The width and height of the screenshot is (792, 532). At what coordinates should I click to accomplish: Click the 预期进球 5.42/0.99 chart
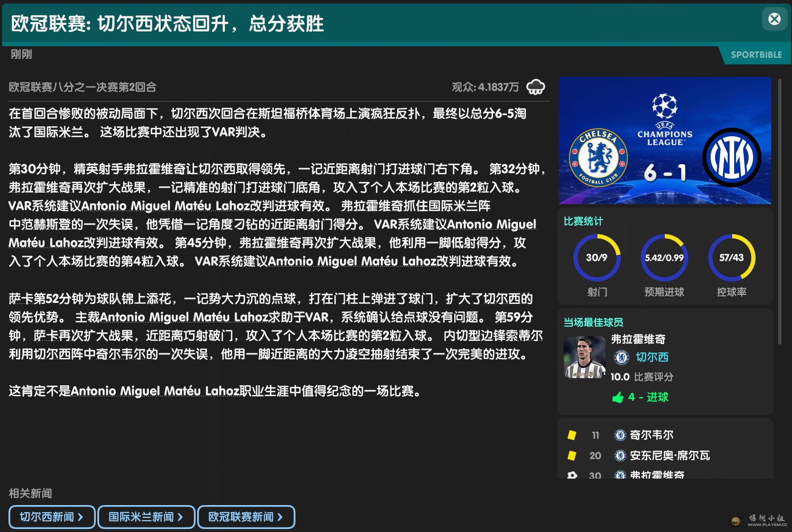click(664, 258)
